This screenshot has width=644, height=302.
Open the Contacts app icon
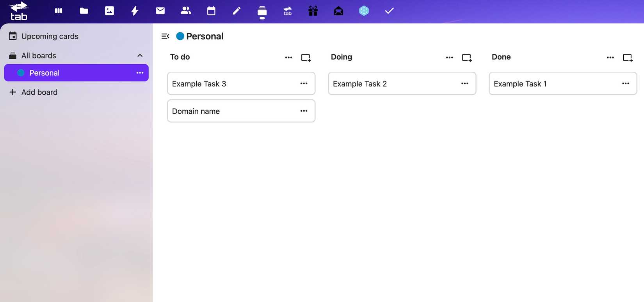coord(186,11)
